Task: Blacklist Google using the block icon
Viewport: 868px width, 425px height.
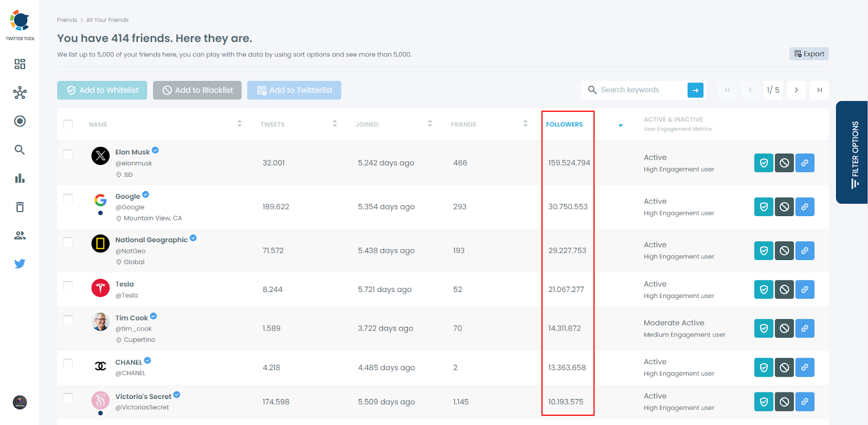Action: (784, 207)
